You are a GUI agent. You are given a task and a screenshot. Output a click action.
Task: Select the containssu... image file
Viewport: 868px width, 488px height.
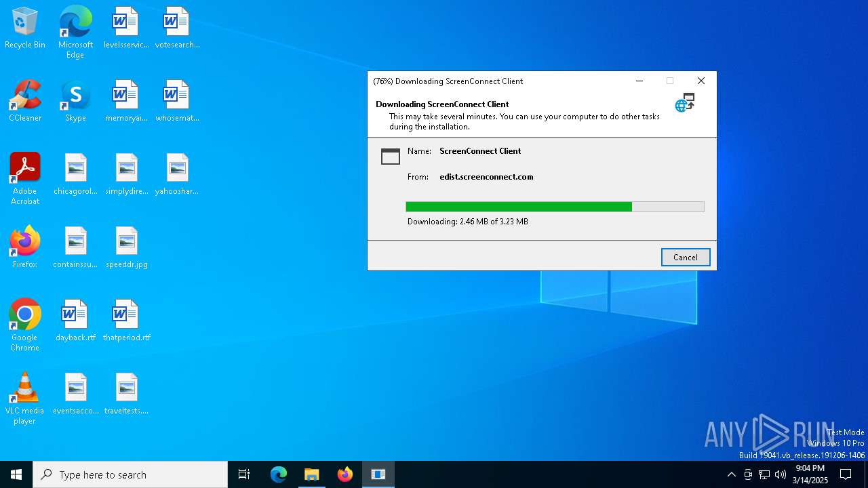point(75,247)
